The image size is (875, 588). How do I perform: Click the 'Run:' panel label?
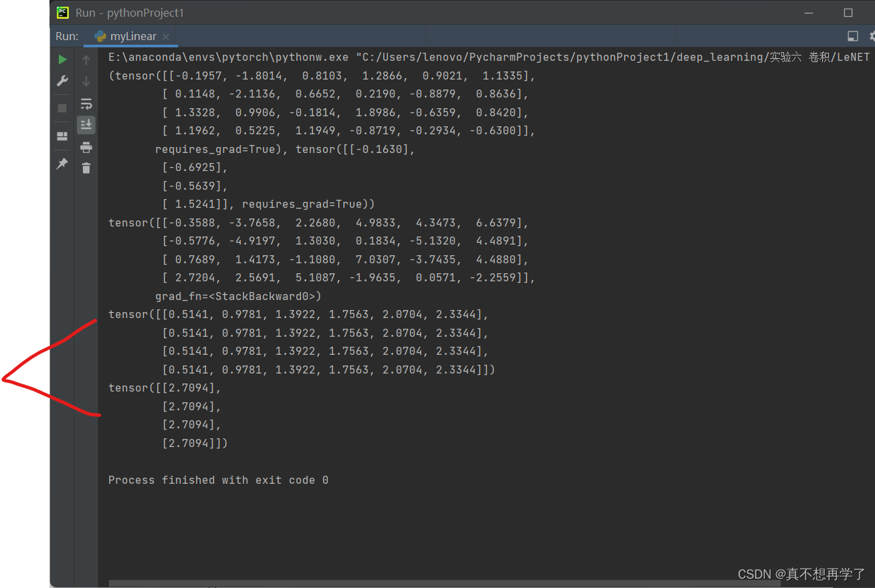coord(67,36)
